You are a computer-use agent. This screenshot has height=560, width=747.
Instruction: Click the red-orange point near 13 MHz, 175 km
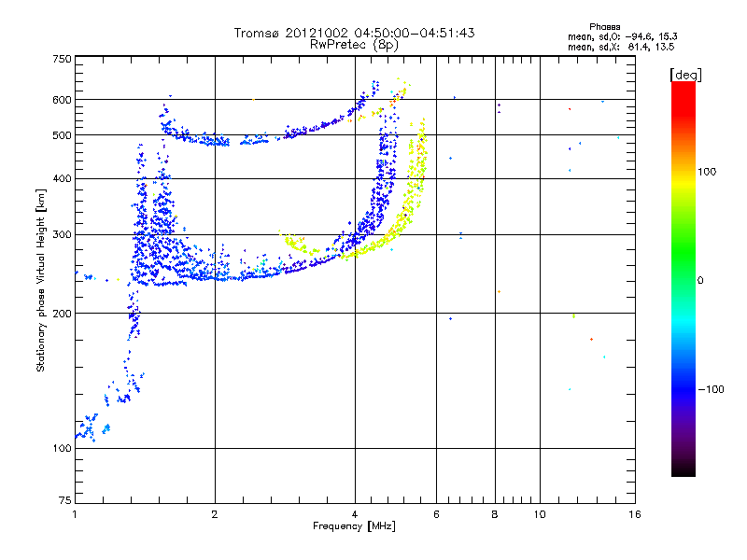click(x=591, y=339)
